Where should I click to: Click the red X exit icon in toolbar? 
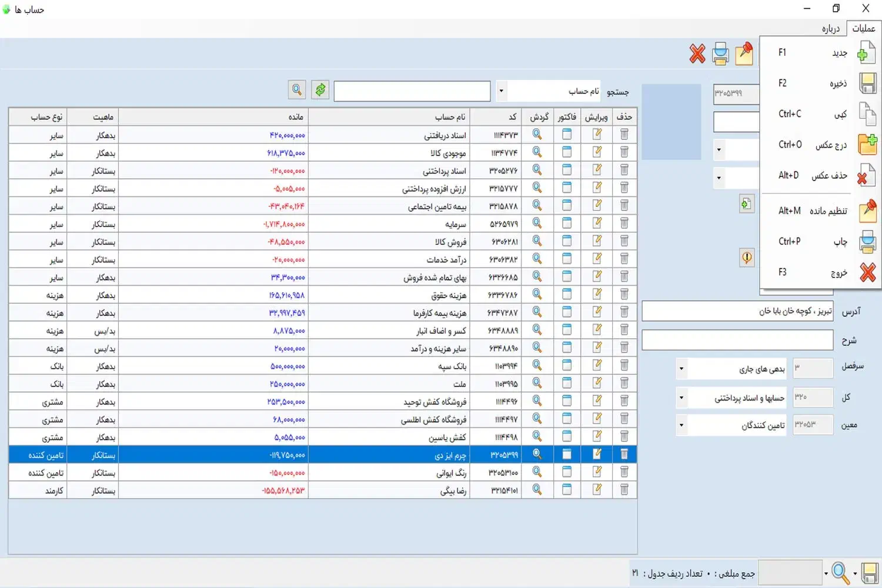click(x=697, y=54)
